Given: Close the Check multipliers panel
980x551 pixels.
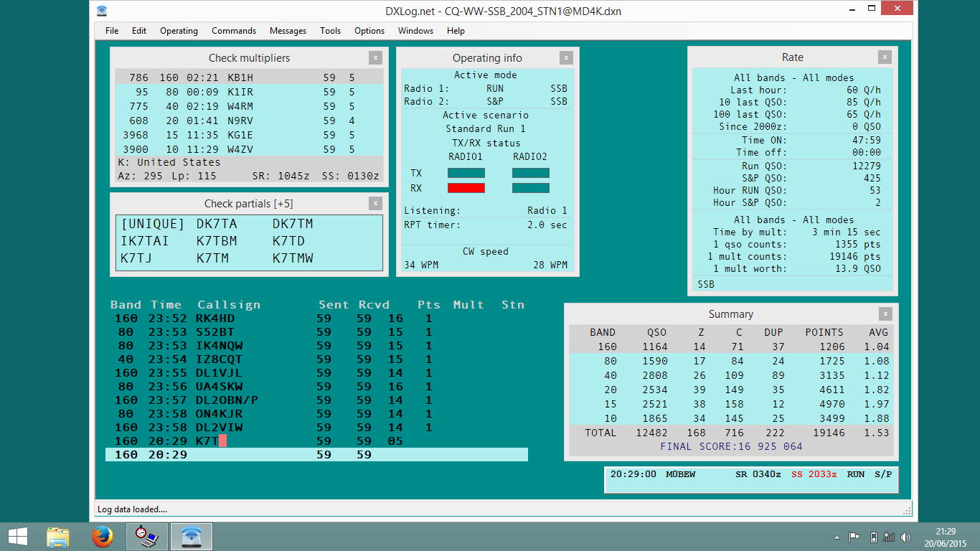Looking at the screenshot, I should click(x=375, y=58).
